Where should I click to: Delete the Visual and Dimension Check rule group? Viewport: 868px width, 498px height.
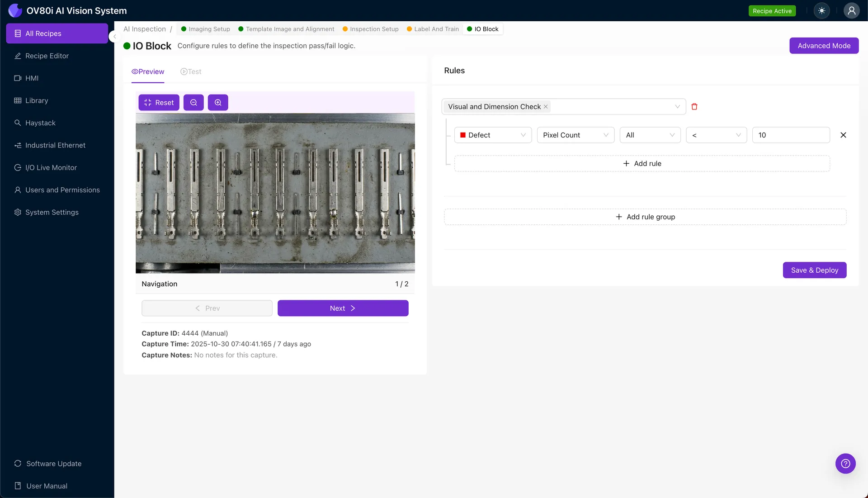[694, 106]
